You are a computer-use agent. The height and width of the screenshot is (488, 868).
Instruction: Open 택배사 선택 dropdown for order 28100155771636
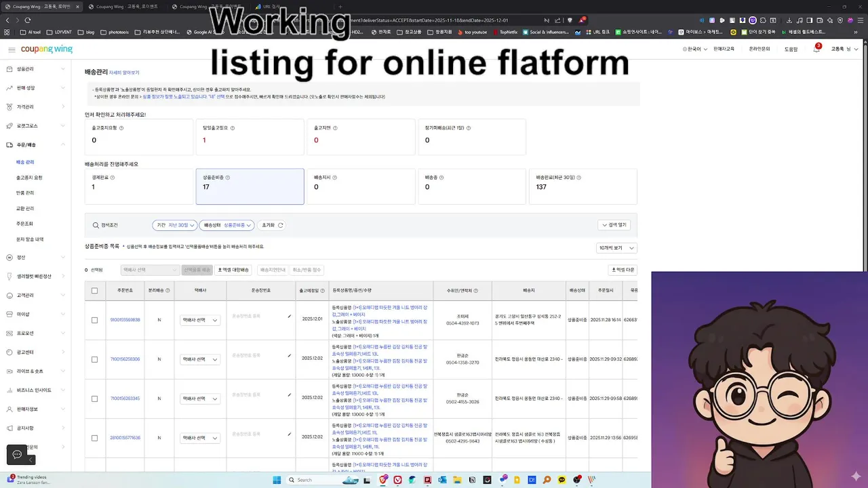[200, 438]
